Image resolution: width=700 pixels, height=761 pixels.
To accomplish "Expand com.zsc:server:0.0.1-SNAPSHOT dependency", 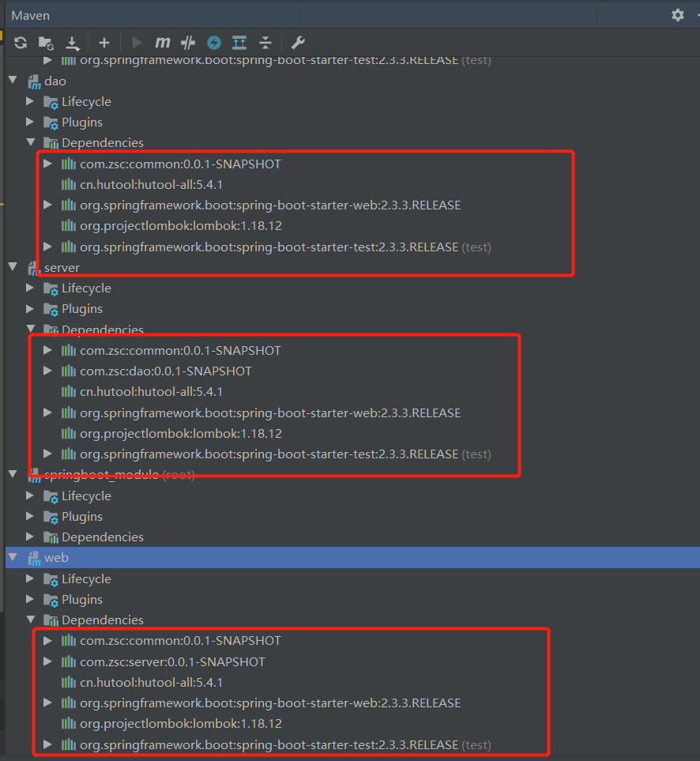I will click(x=47, y=661).
